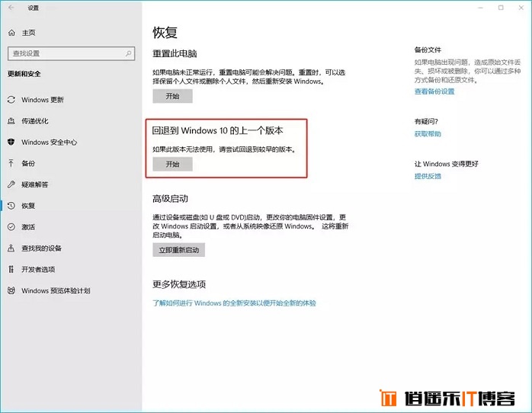Select 疑难解答 in the sidebar

(35, 184)
